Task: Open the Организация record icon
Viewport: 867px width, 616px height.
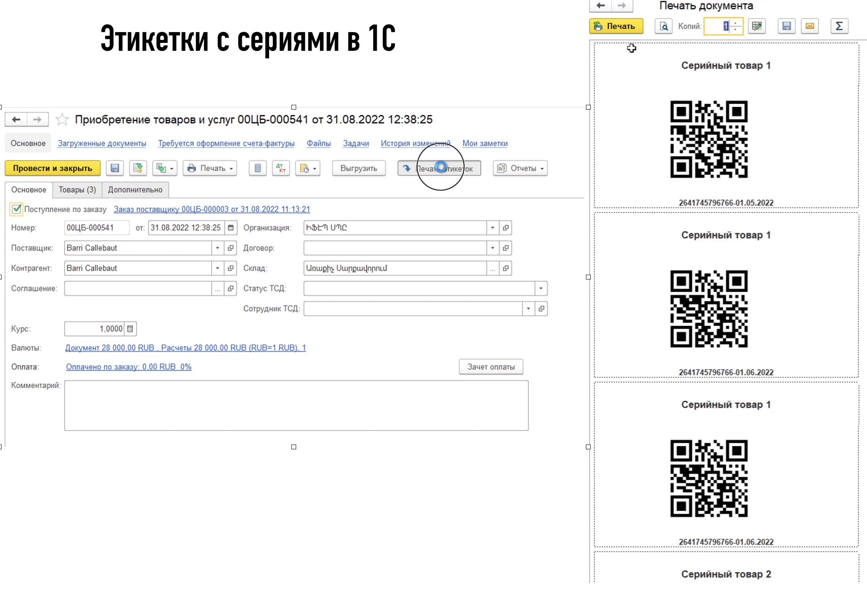Action: 506,228
